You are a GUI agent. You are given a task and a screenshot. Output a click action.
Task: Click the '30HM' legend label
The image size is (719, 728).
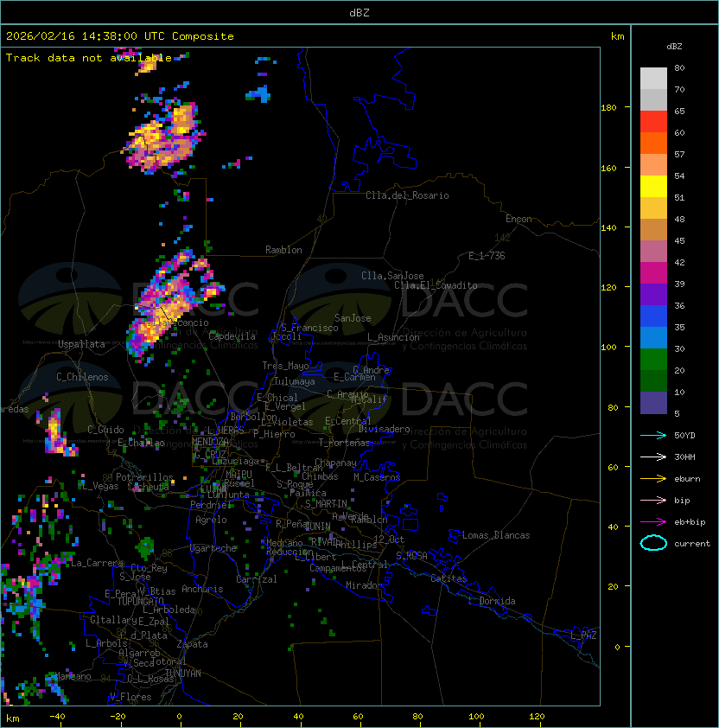click(x=684, y=457)
